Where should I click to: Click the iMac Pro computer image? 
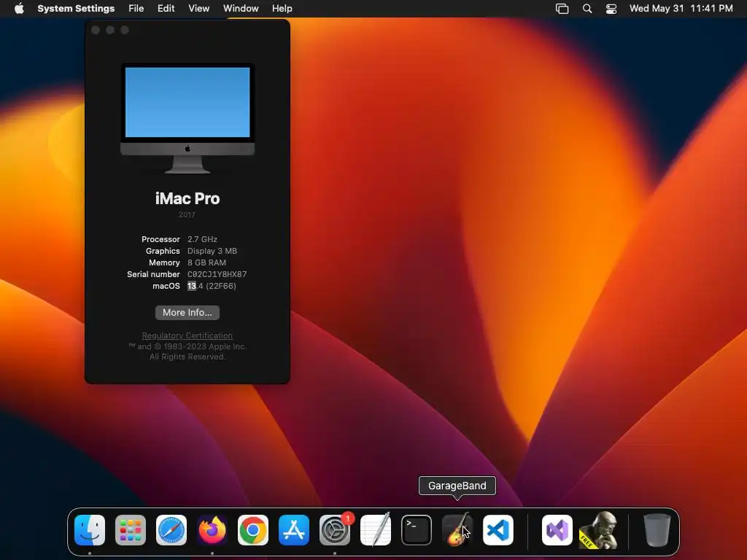pos(187,119)
